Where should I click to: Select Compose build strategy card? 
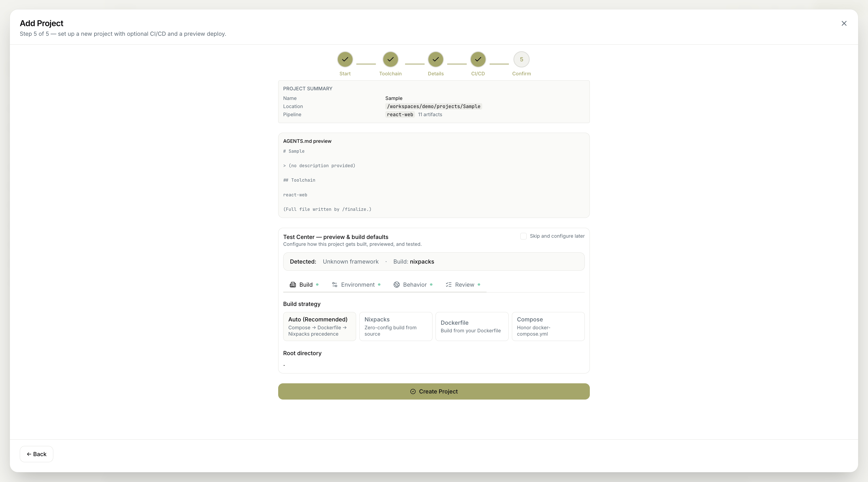coord(548,326)
